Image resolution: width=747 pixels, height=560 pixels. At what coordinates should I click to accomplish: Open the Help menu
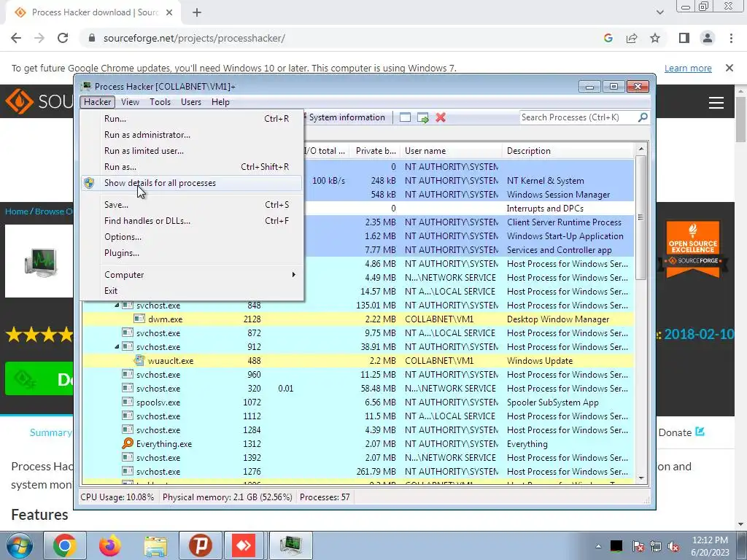point(220,102)
